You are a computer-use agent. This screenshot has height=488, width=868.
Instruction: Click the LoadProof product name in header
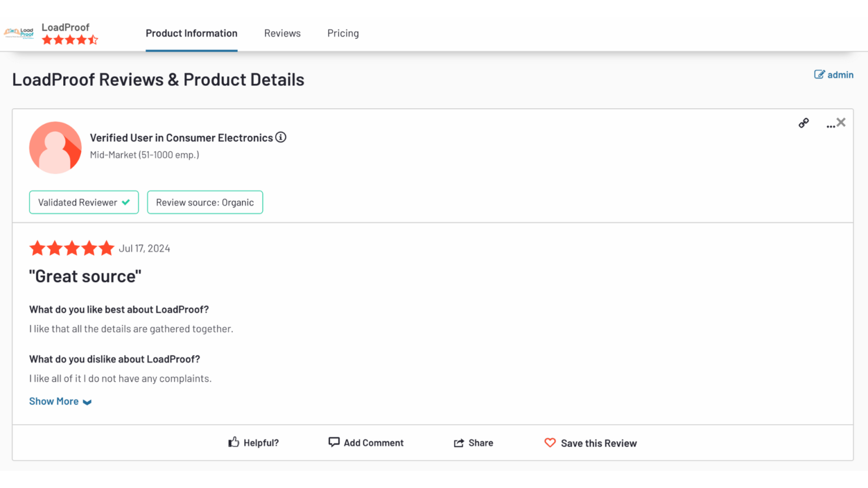tap(66, 27)
